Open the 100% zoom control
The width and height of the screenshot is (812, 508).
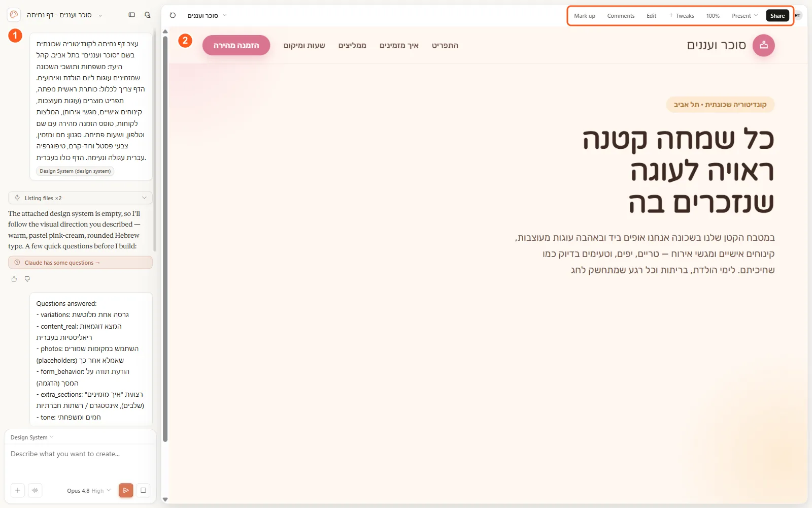point(713,16)
